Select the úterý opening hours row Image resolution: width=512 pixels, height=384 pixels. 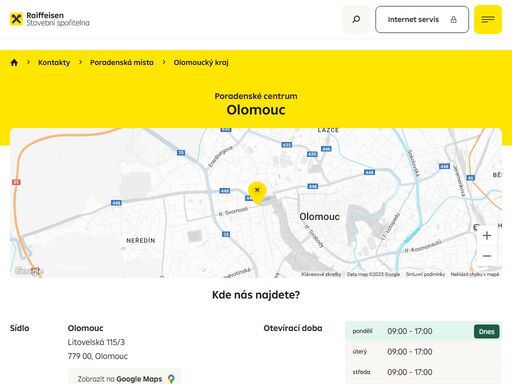[x=423, y=352]
